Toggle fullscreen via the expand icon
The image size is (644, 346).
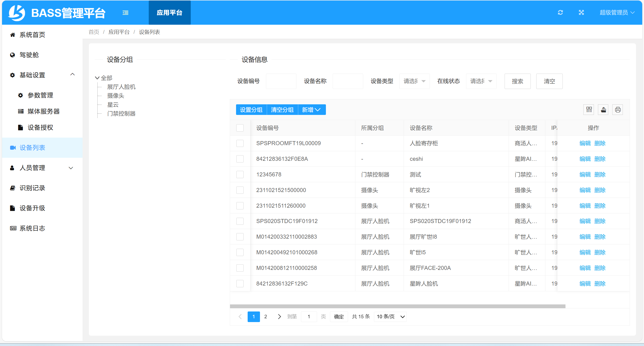coord(581,12)
